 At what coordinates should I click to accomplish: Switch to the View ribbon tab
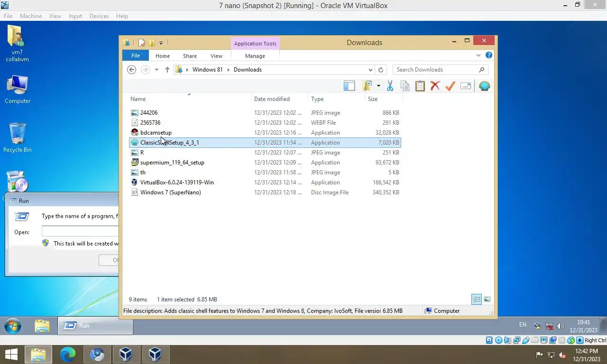[x=216, y=56]
